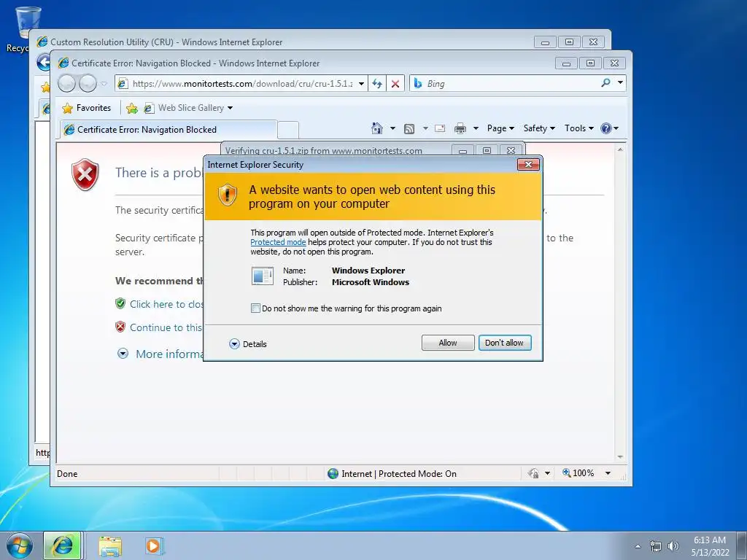747x560 pixels.
Task: Click the Forward navigation button
Action: click(x=88, y=84)
